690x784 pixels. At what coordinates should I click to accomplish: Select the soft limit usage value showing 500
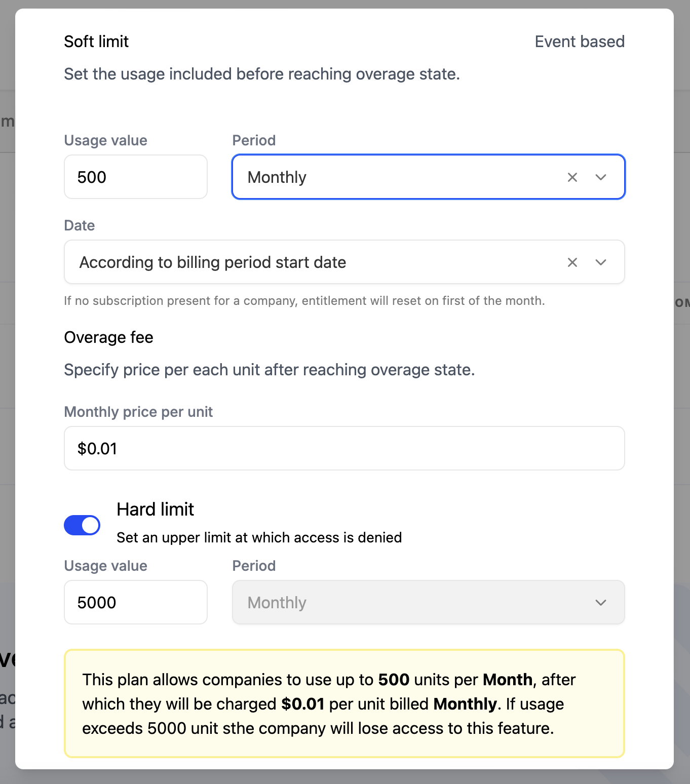(135, 177)
